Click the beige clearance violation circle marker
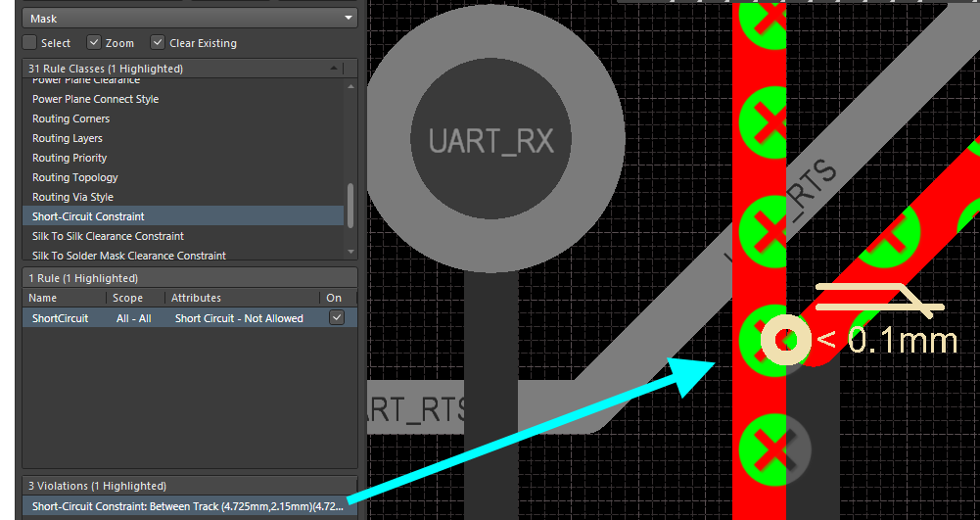The height and width of the screenshot is (520, 980). [x=785, y=340]
